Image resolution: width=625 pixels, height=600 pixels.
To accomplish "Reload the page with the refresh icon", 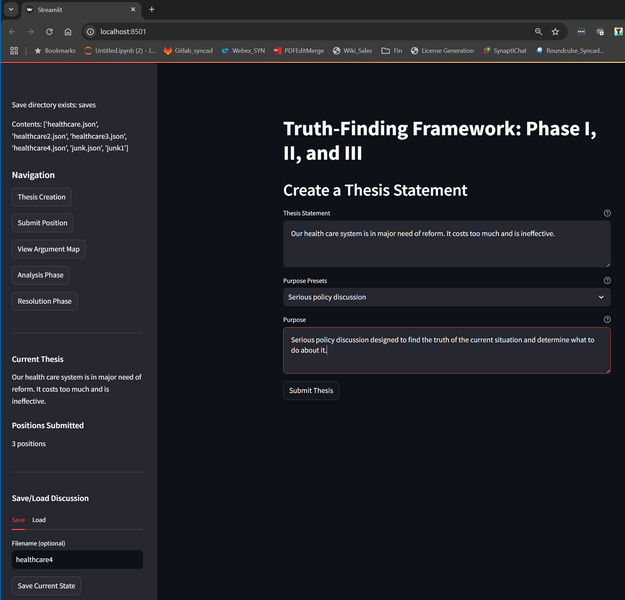I will 49,31.
